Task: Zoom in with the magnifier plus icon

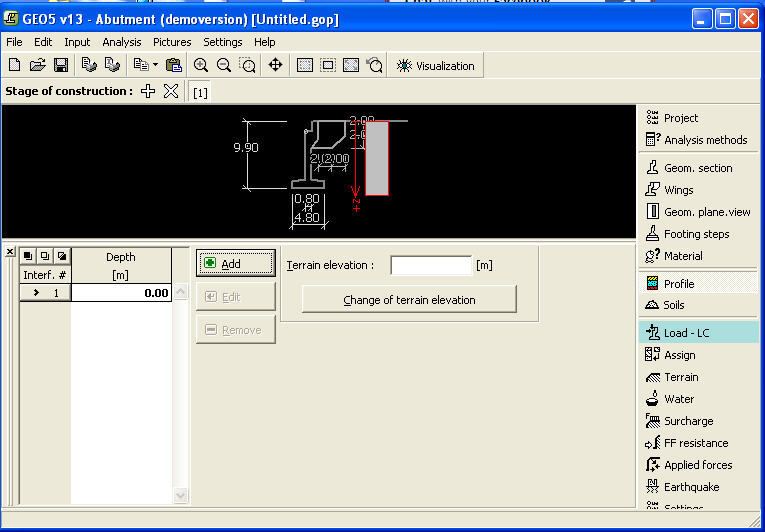Action: [x=201, y=65]
